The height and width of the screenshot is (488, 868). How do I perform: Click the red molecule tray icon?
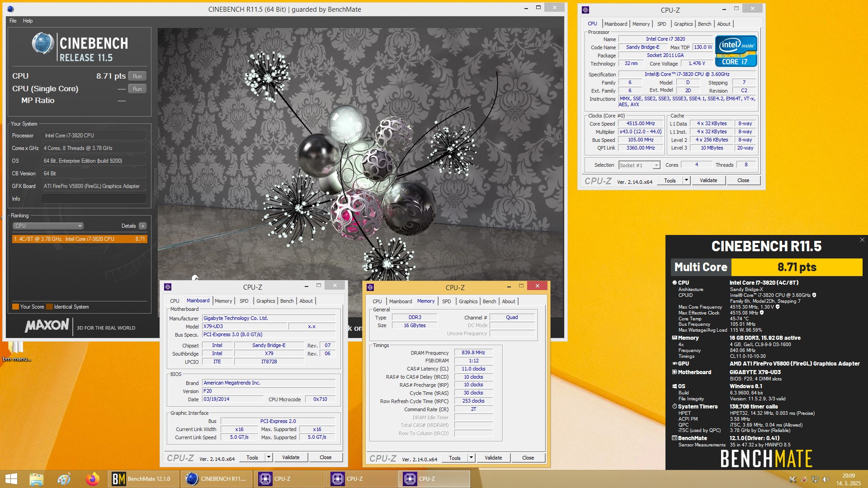tap(804, 479)
